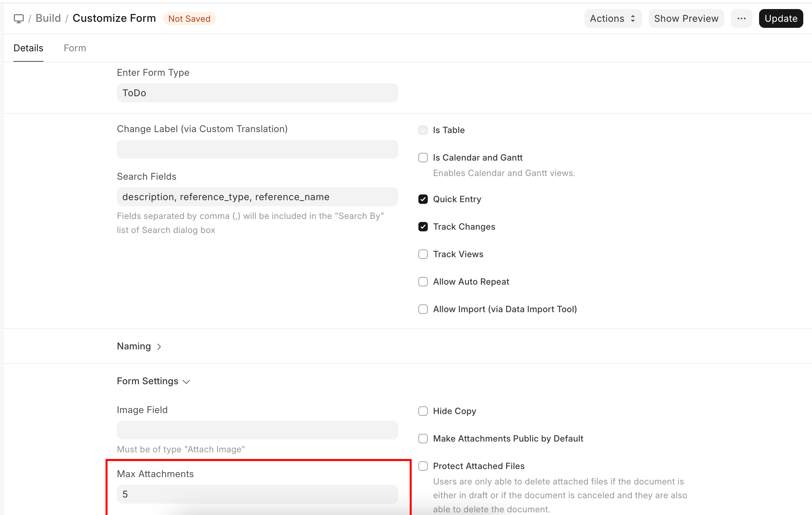Enable Is Calendar and Gantt checkbox
The image size is (812, 515).
(x=423, y=158)
